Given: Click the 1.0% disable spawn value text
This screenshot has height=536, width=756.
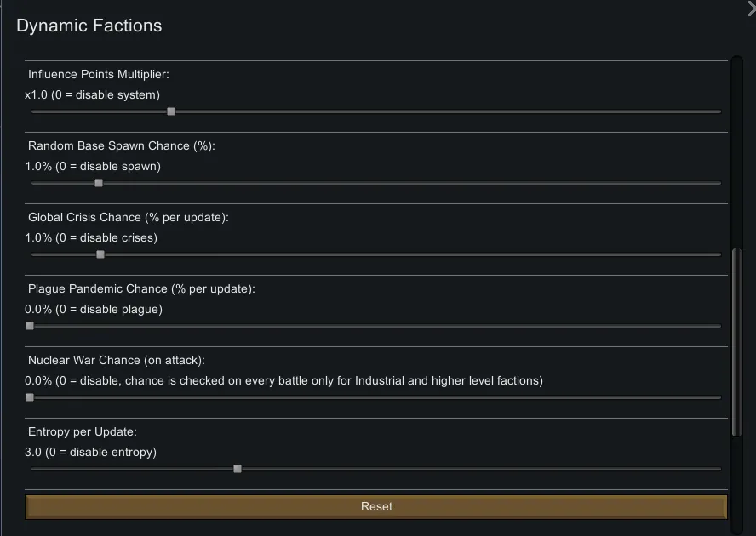Looking at the screenshot, I should tap(93, 167).
